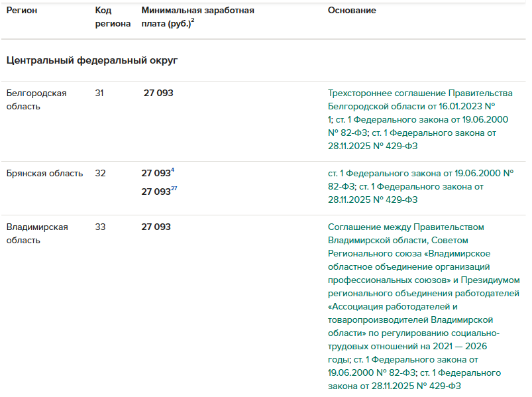Screen dimensions: 532x397
Task: Select the Белгородская область wage value 27 093
Action: point(158,93)
